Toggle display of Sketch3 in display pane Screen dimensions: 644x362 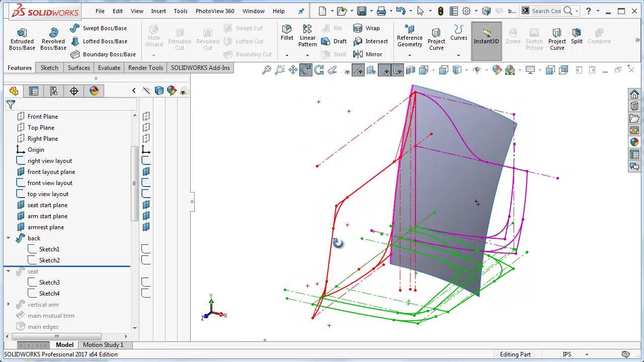[146, 282]
